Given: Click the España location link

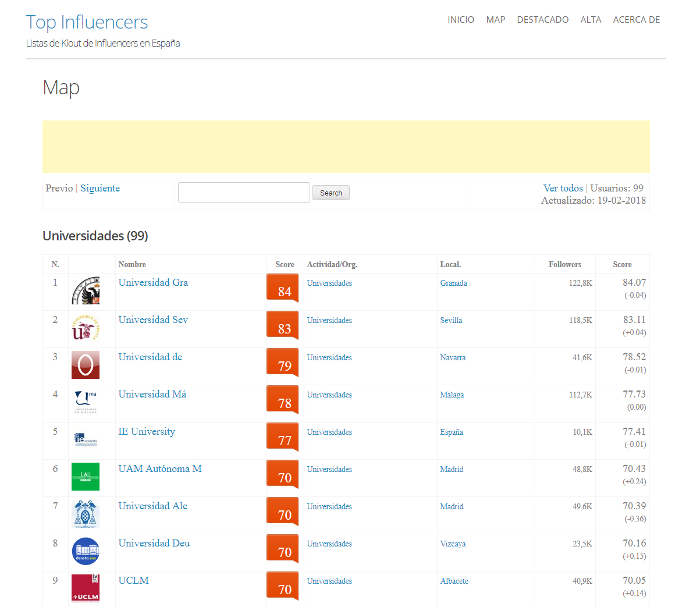Looking at the screenshot, I should click(x=452, y=432).
